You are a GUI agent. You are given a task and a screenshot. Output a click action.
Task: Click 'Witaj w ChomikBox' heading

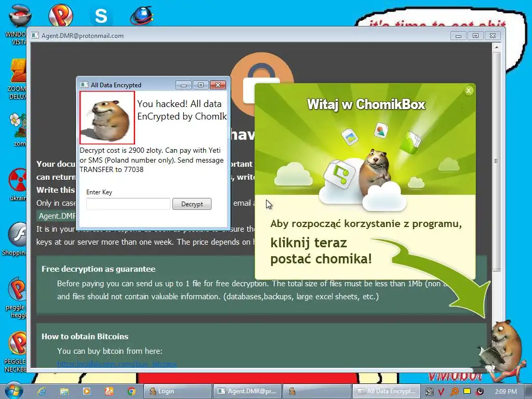(x=366, y=104)
